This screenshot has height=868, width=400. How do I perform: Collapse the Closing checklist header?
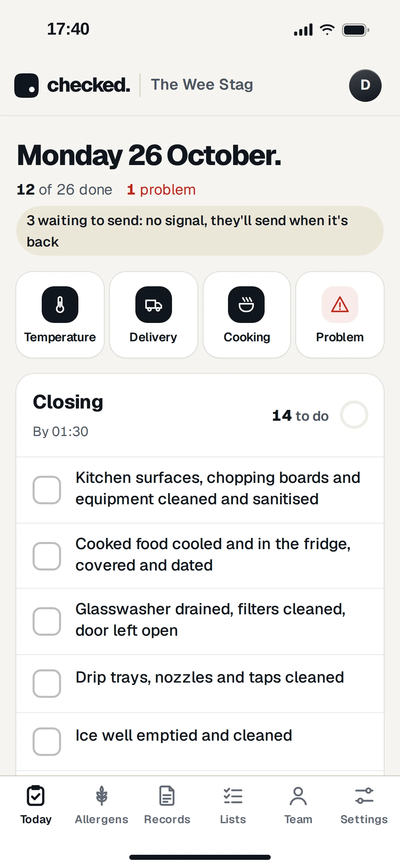coord(200,415)
